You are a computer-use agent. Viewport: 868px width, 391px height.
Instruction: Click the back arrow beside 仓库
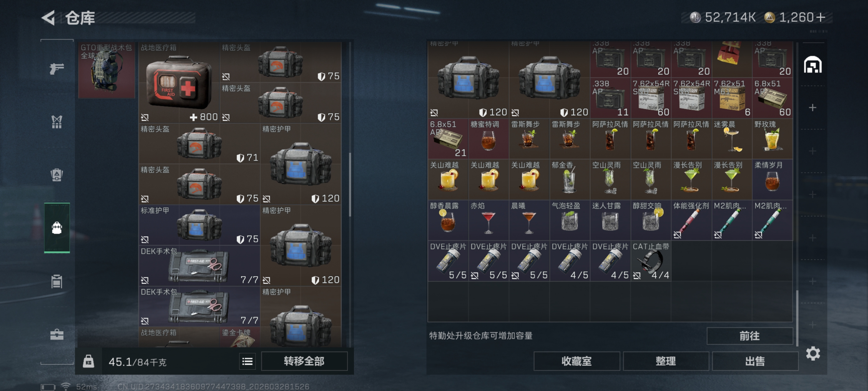[x=49, y=18]
